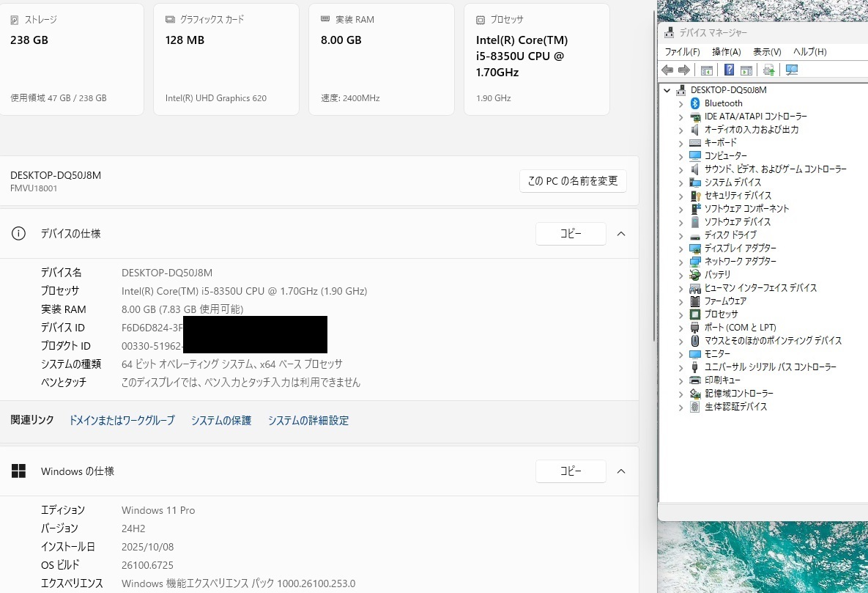Select the コンピューター monitor icon
Viewport: 868px width, 593px height.
point(695,155)
